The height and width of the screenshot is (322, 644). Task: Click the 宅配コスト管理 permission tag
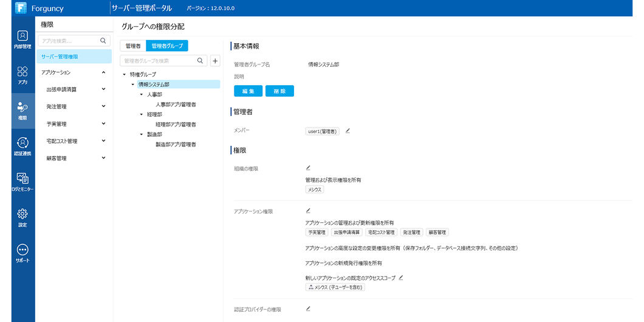click(381, 233)
